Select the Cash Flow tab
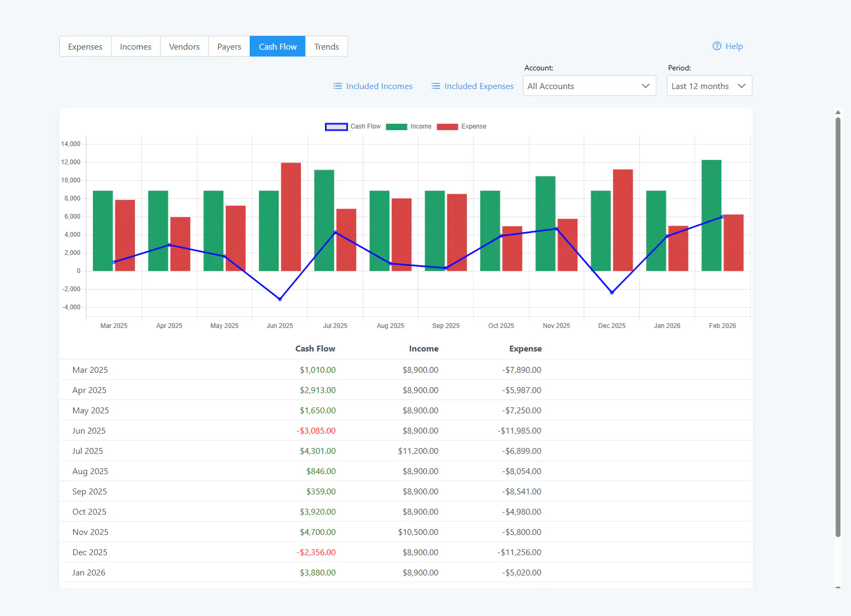The image size is (851, 616). click(x=277, y=46)
